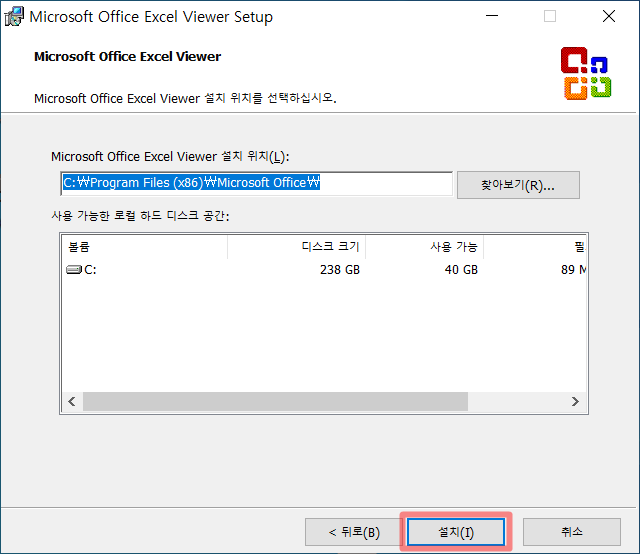The height and width of the screenshot is (554, 640).
Task: Select the 40 GB available space cell
Action: tap(461, 269)
